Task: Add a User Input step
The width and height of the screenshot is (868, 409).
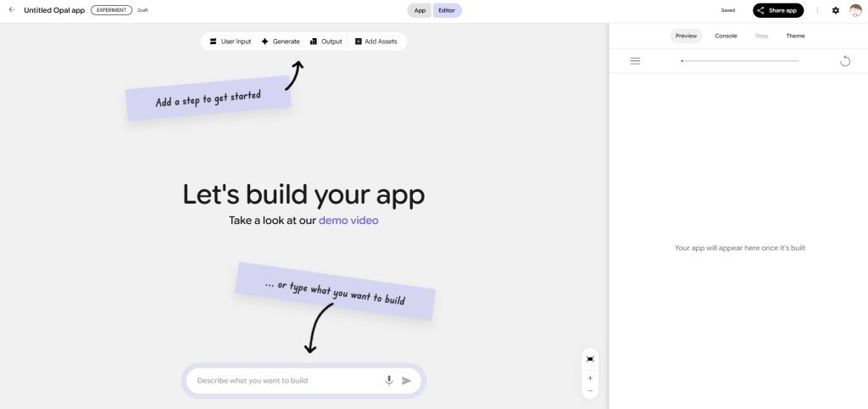Action: (231, 42)
